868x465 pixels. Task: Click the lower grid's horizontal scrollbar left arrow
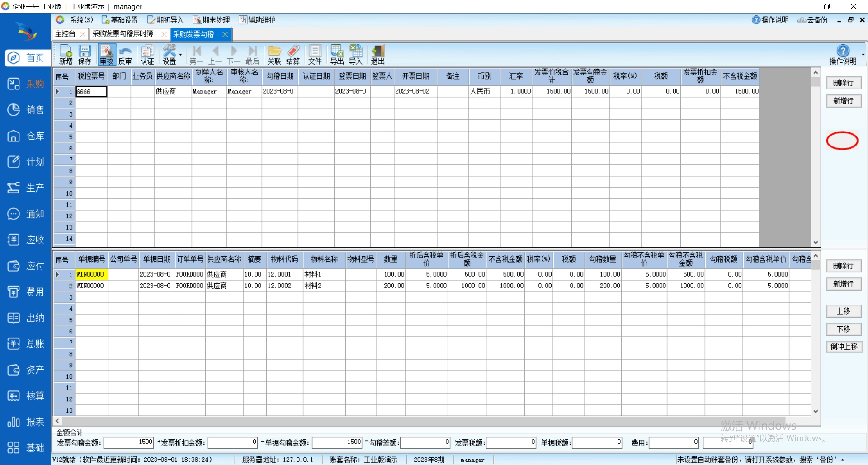click(x=57, y=421)
